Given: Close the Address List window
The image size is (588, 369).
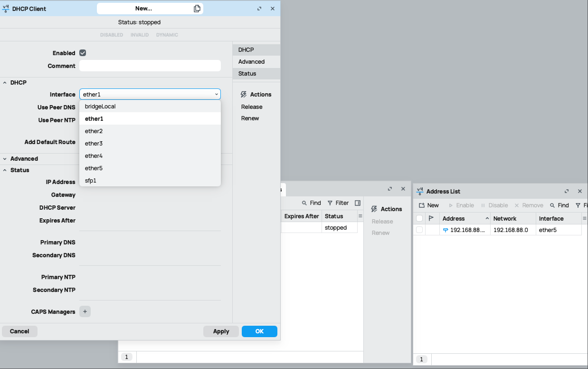Looking at the screenshot, I should tap(580, 191).
